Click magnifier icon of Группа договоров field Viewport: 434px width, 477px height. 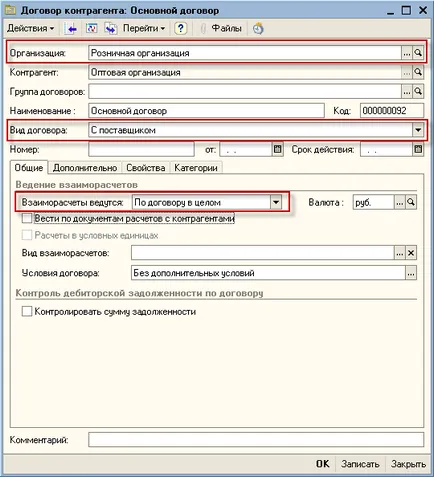click(418, 92)
